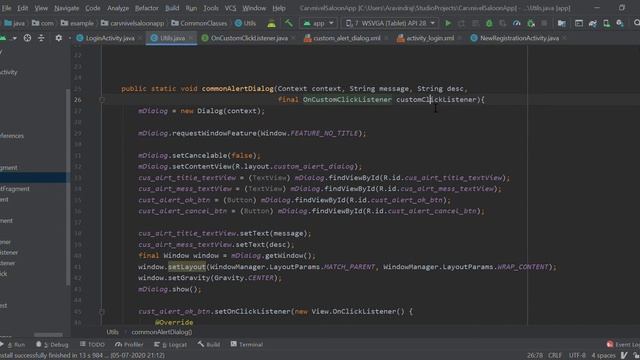Open Project panel settings gear icon
This screenshot has height=360, width=640.
pos(59,38)
